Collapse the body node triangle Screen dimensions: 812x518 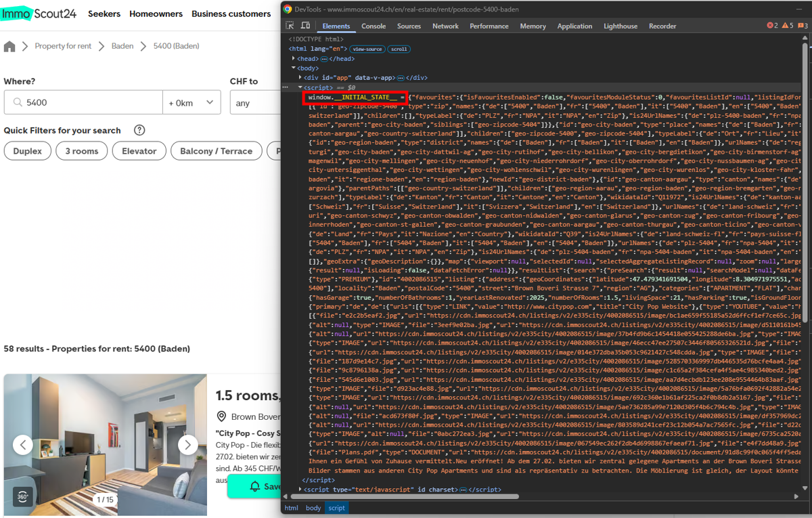294,68
